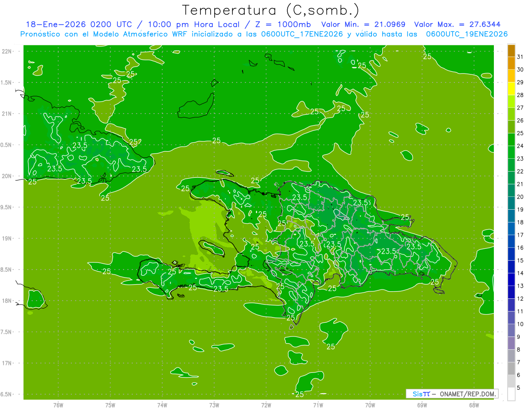Click the longitude label "72W"
This screenshot has height=411, width=532.
pos(266,405)
